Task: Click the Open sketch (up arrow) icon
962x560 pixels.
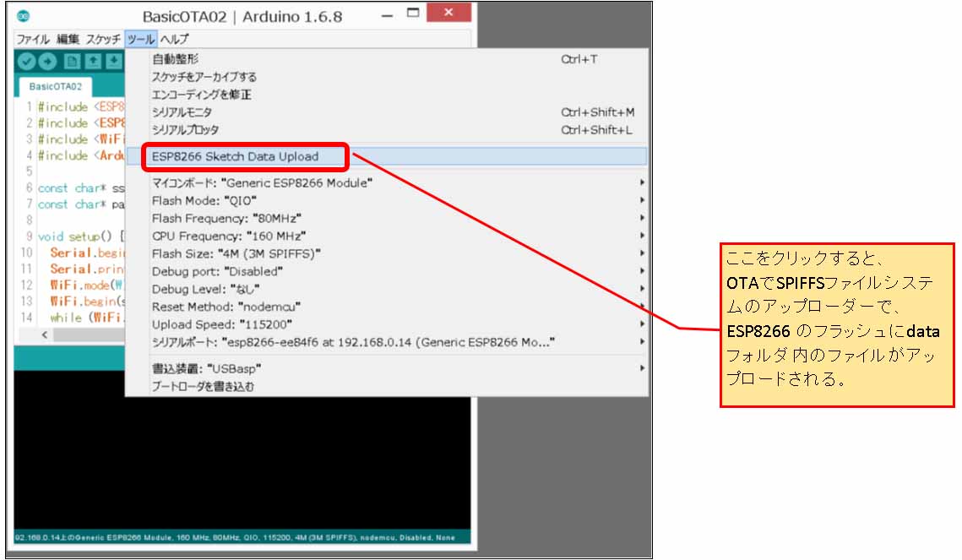Action: pyautogui.click(x=93, y=62)
